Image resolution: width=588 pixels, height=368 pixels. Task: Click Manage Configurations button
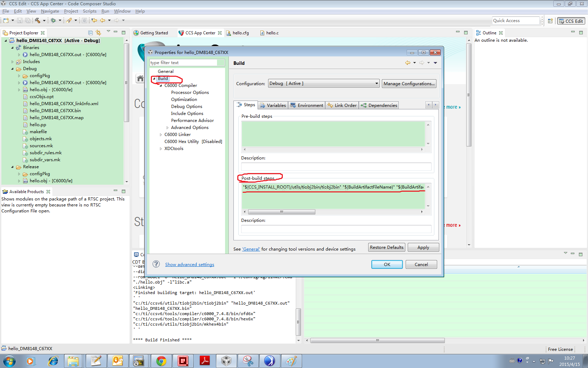[409, 83]
